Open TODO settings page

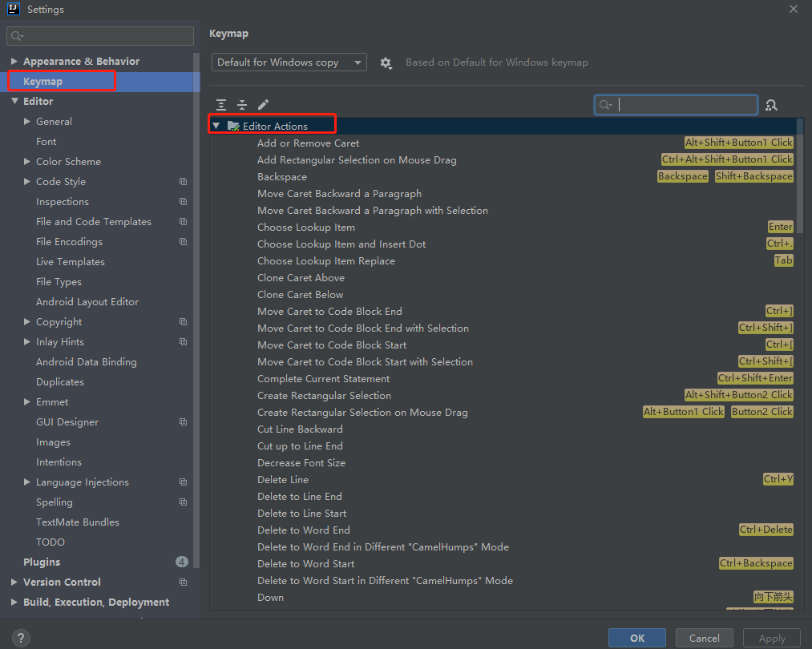(50, 542)
